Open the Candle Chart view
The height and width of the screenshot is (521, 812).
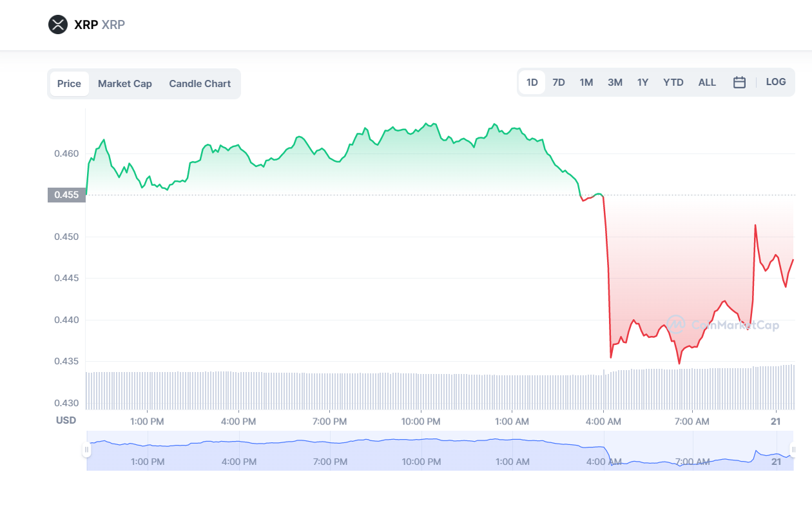coord(200,84)
